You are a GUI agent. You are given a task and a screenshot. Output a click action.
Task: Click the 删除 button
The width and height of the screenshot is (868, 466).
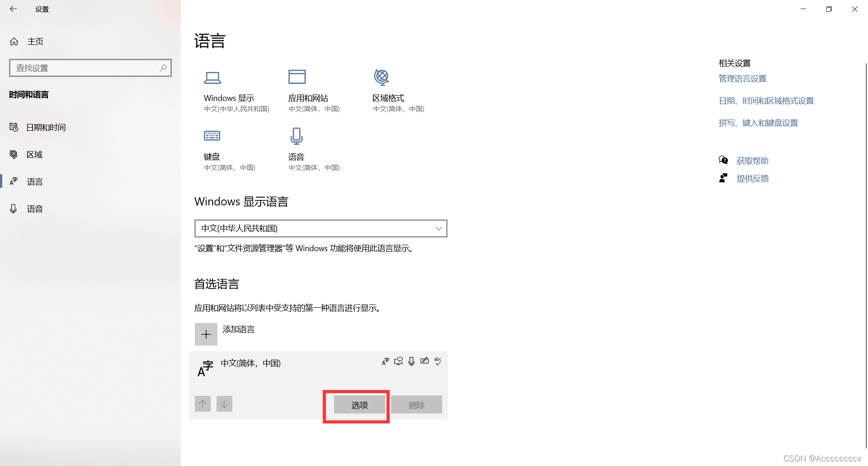[416, 405]
